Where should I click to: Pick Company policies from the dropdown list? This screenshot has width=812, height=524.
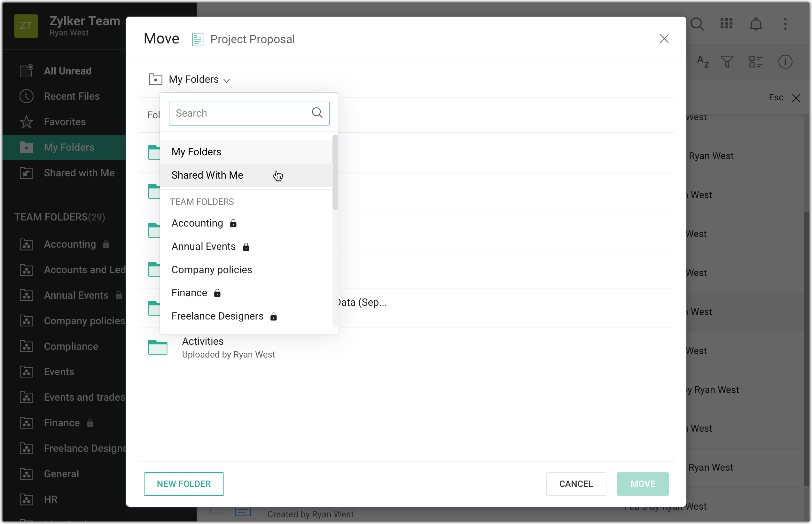tap(212, 270)
